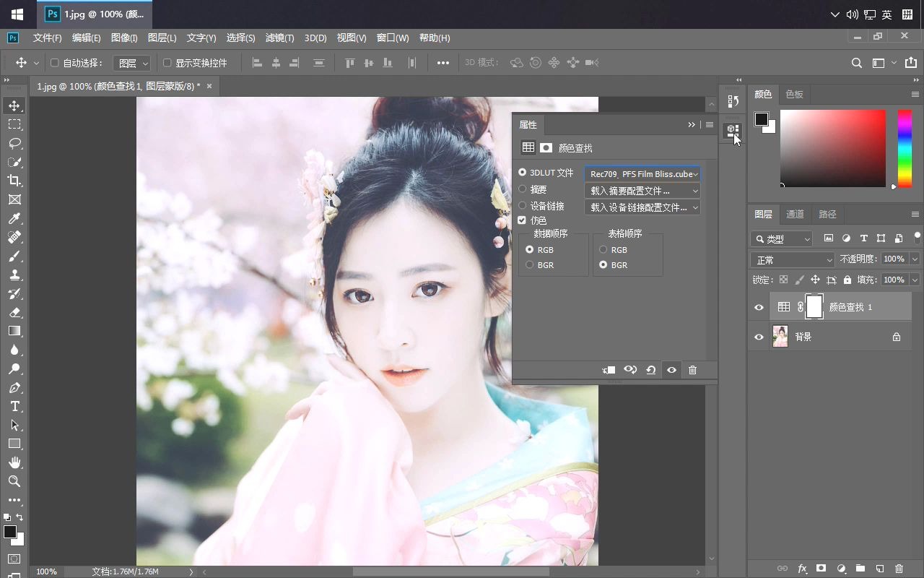Open the 图层 auto-select target dropdown
This screenshot has width=924, height=578.
[x=132, y=63]
